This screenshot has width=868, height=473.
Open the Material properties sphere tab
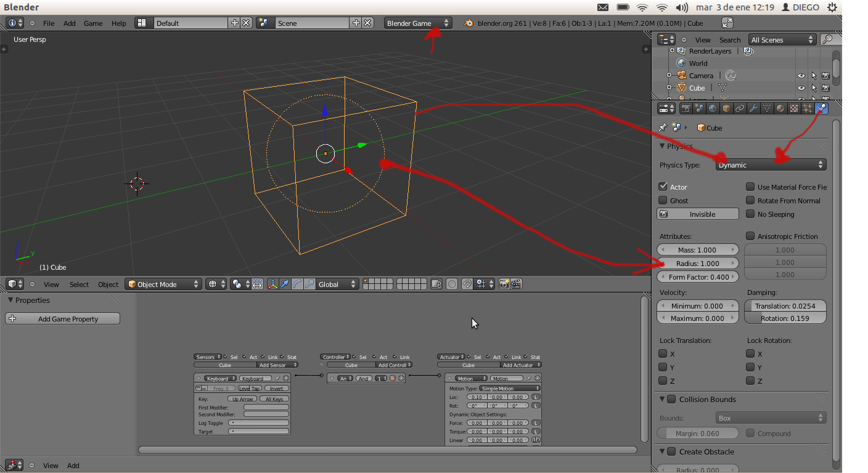click(x=780, y=108)
